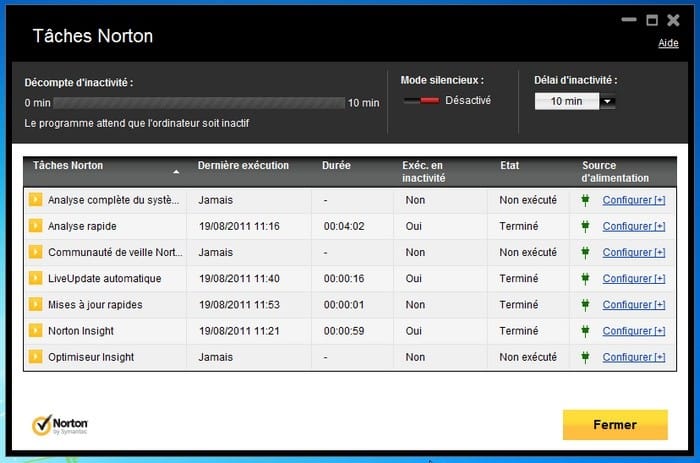Viewport: 700px width, 463px height.
Task: Select the Norton Insight task name
Action: click(81, 331)
